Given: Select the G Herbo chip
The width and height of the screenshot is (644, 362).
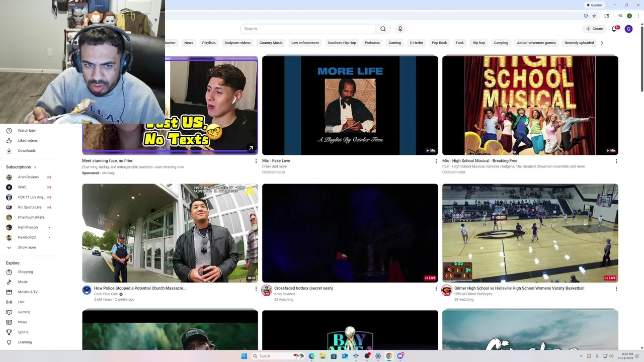Looking at the screenshot, I should tap(416, 43).
